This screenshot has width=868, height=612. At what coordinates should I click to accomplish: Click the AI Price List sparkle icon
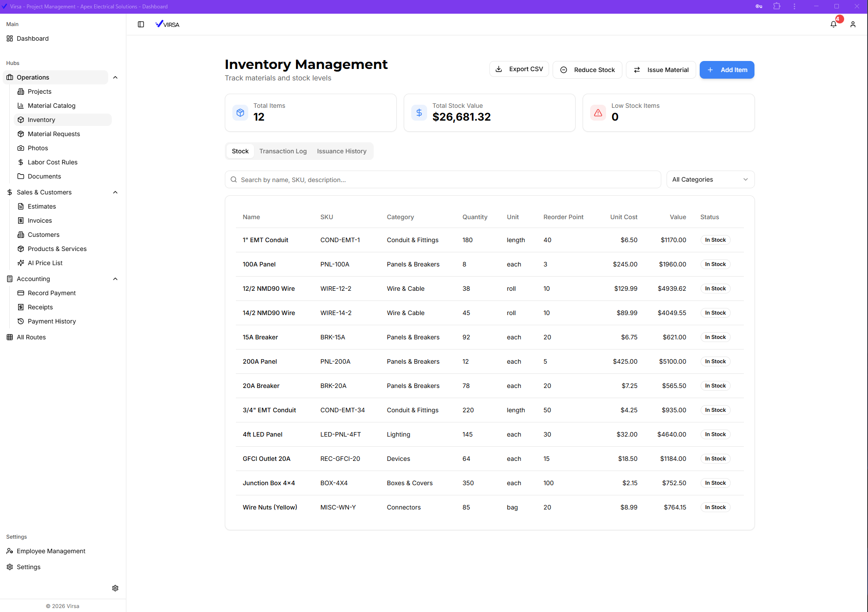coord(21,263)
